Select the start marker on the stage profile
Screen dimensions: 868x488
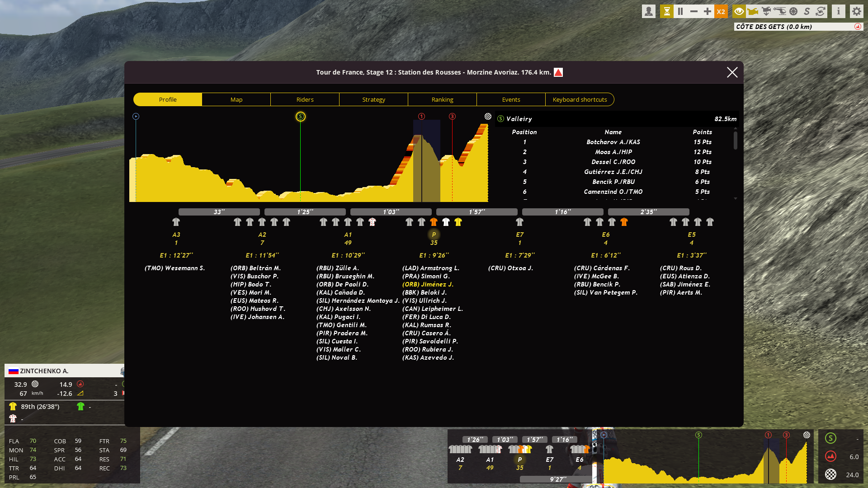click(136, 117)
